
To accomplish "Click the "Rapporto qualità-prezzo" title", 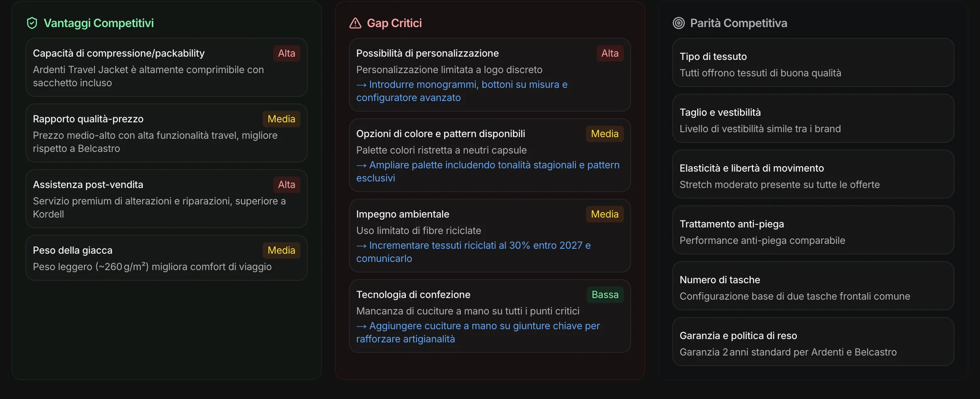I will coord(88,119).
